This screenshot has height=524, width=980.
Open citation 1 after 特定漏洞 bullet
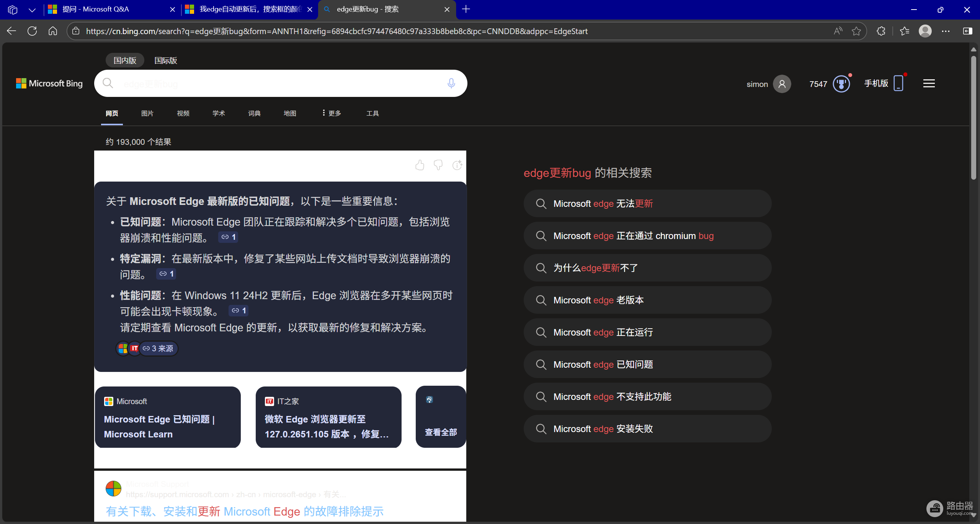[x=166, y=274]
